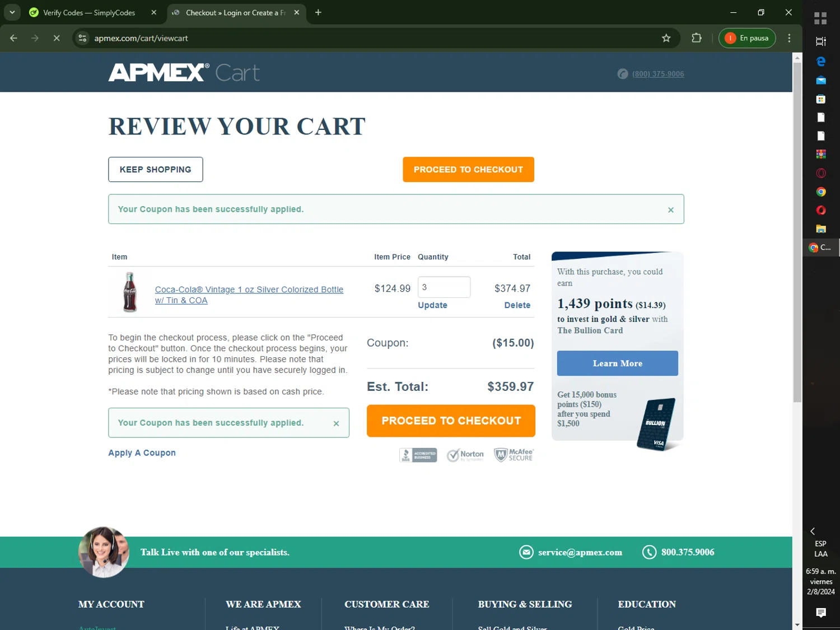Viewport: 840px width, 630px height.
Task: Stop loading the page
Action: pos(57,38)
